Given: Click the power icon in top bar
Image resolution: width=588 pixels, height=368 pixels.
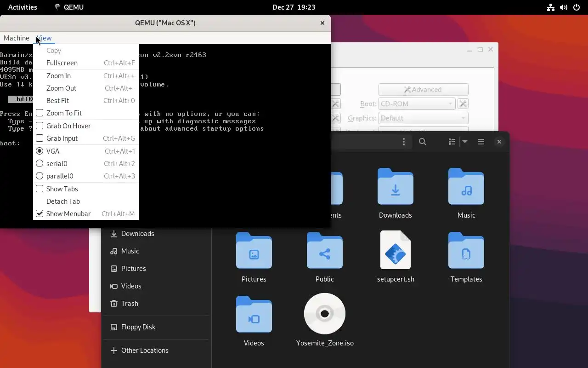Looking at the screenshot, I should tap(577, 7).
